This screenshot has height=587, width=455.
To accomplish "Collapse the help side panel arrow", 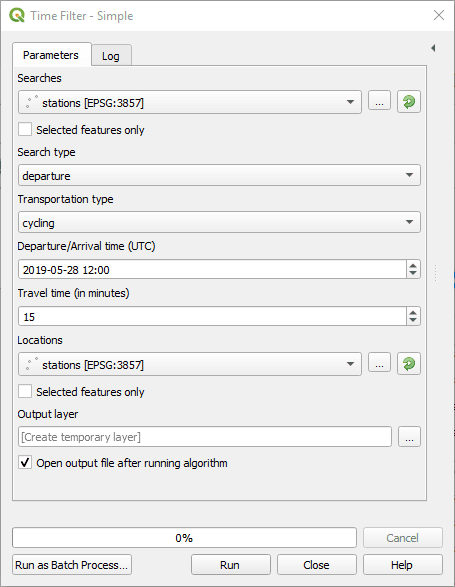I will pos(433,48).
